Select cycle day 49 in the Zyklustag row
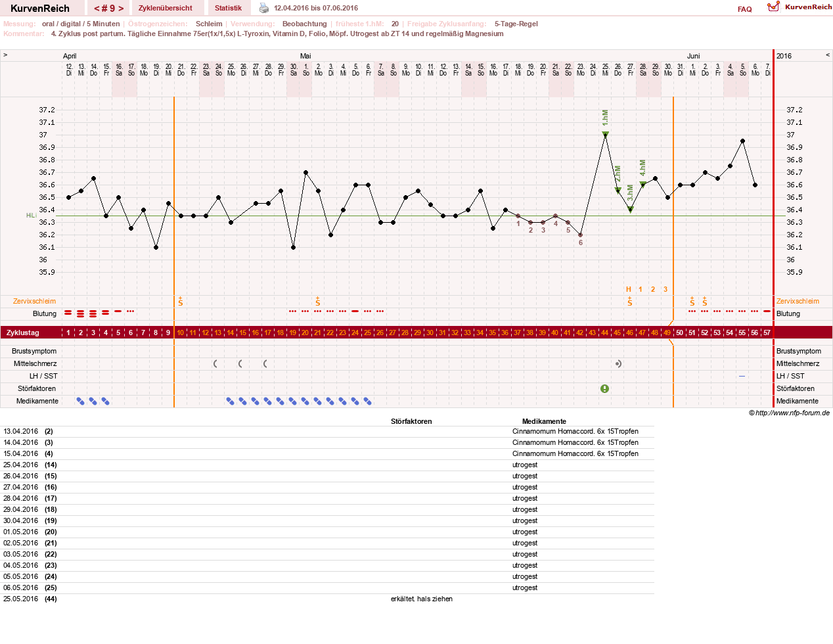833x644 pixels. click(x=667, y=333)
